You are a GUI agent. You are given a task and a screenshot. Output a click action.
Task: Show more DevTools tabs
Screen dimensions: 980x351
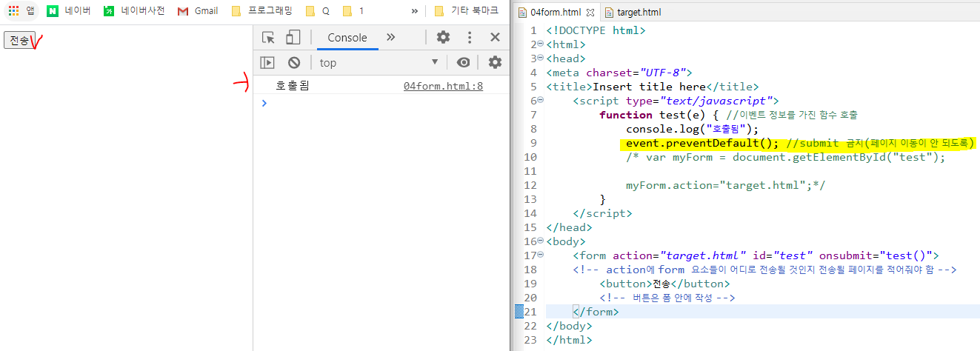coord(391,38)
